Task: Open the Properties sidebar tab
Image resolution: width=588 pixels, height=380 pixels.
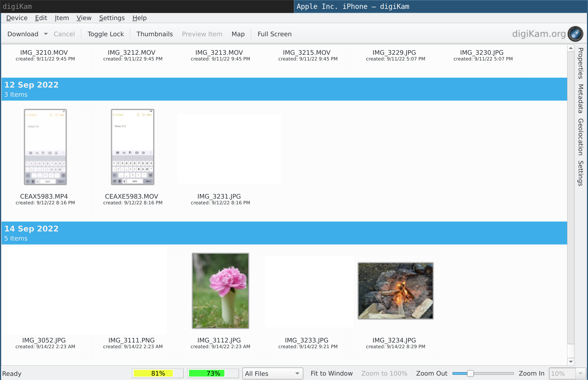Action: click(x=581, y=63)
